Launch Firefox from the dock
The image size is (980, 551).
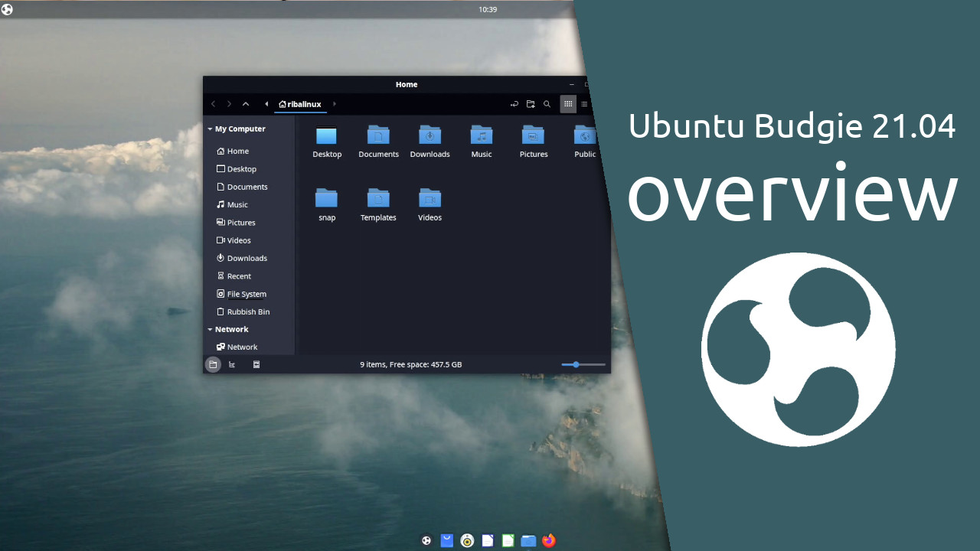click(x=549, y=541)
